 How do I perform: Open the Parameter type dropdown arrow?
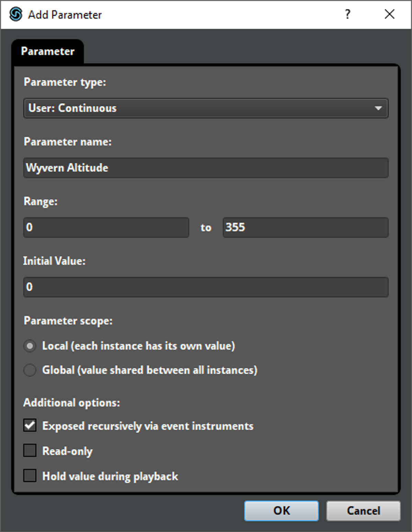tap(378, 108)
